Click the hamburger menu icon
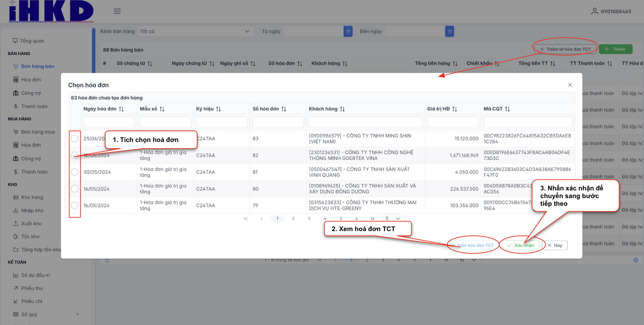This screenshot has width=644, height=325. click(x=117, y=11)
